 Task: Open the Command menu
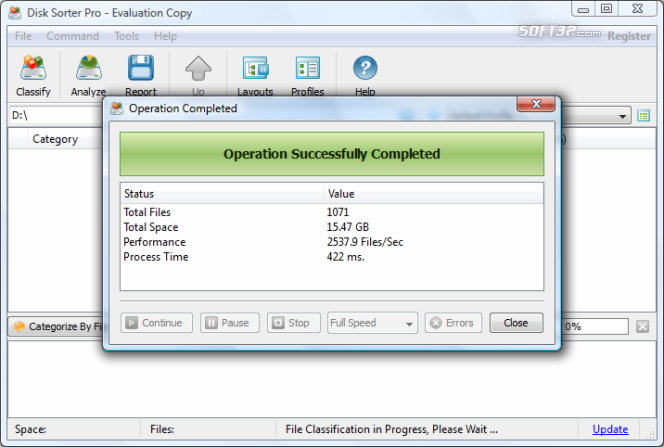[72, 36]
